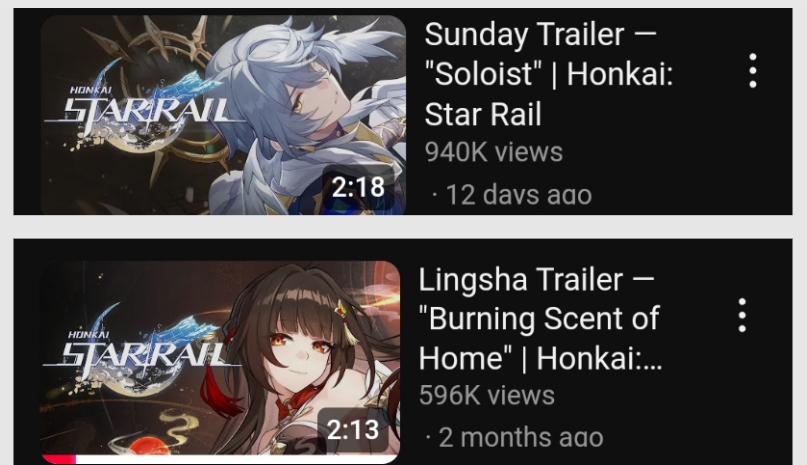Play the Sunday Trailer video thumbnail
Viewport: 807px width, 465px height.
[x=223, y=115]
